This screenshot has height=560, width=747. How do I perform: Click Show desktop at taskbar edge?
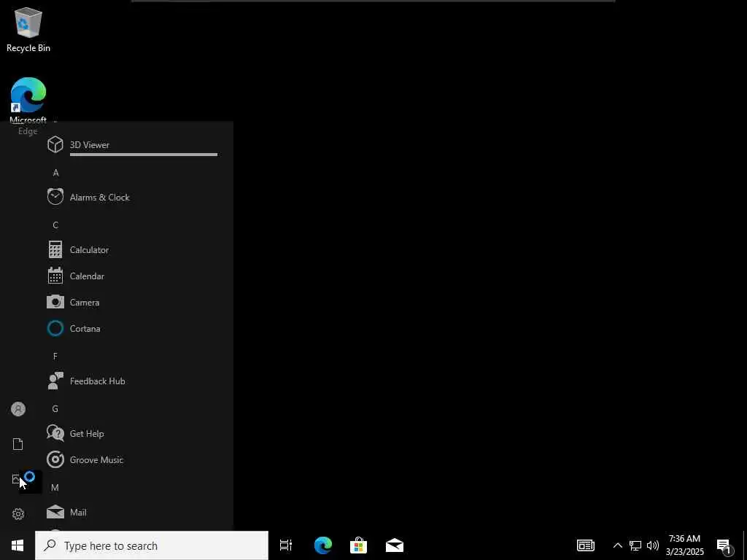pyautogui.click(x=745, y=545)
